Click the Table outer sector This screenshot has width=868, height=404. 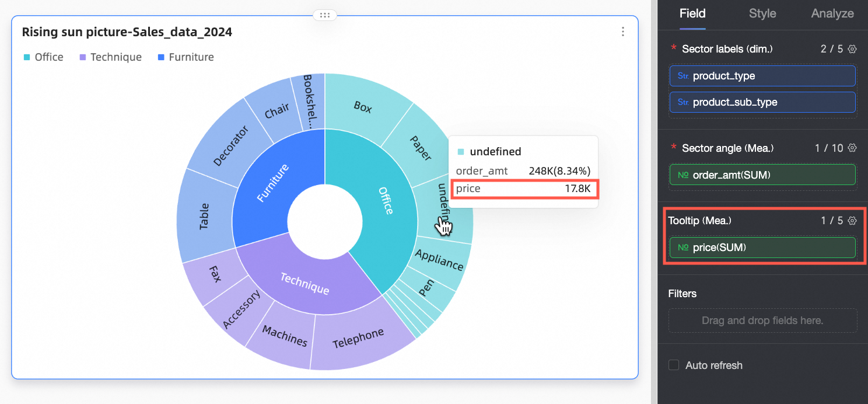(203, 215)
